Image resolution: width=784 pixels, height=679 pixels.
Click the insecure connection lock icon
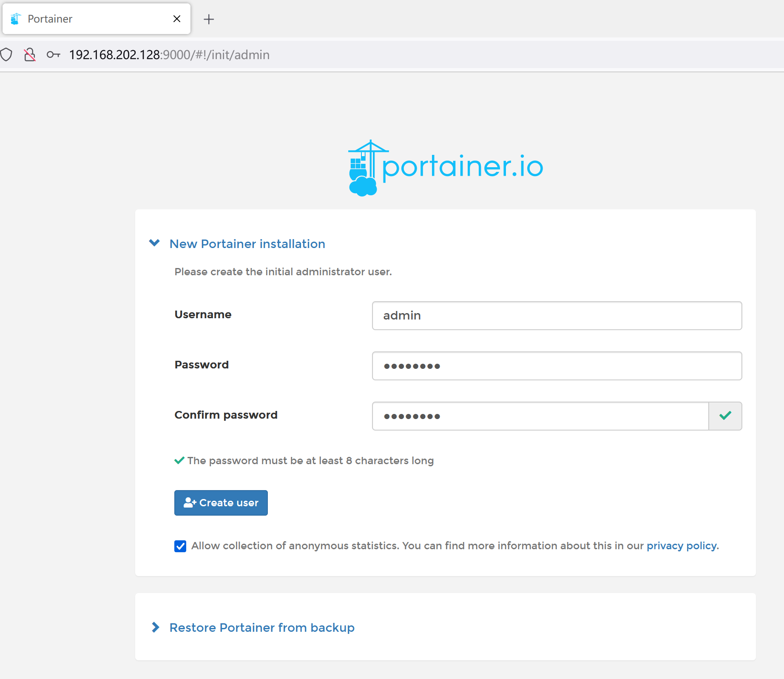tap(29, 54)
